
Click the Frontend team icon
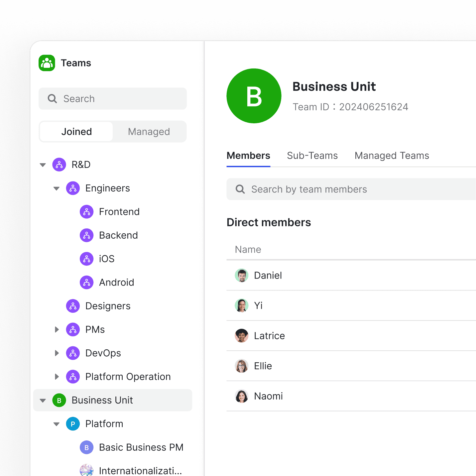pos(86,212)
